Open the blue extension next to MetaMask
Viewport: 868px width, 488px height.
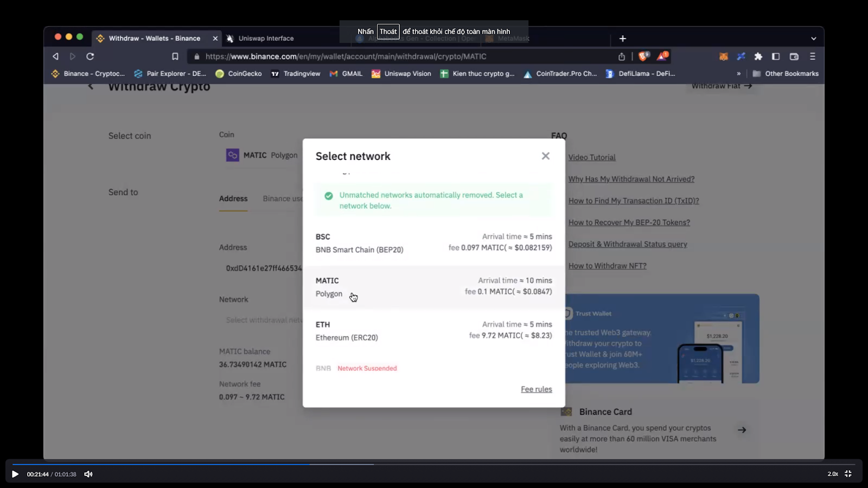741,56
